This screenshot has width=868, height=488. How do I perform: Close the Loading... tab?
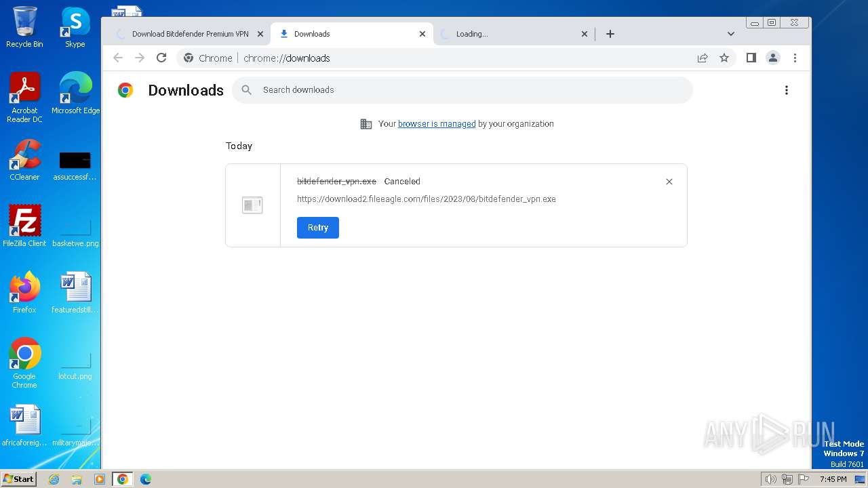[585, 34]
